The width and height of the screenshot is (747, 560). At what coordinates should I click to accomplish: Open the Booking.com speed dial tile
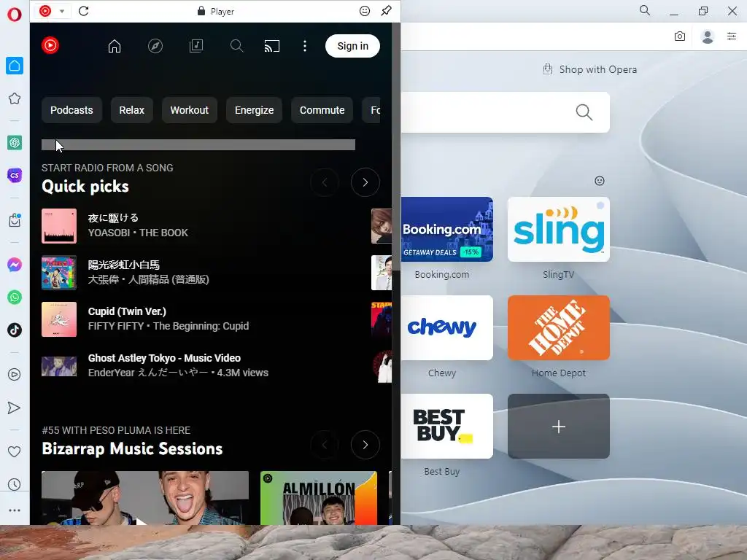coord(447,229)
